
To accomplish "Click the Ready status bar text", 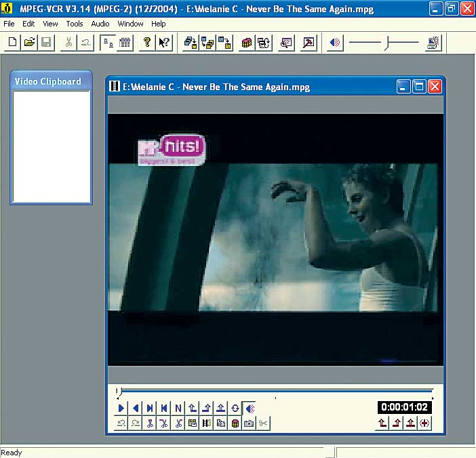I will tap(12, 453).
